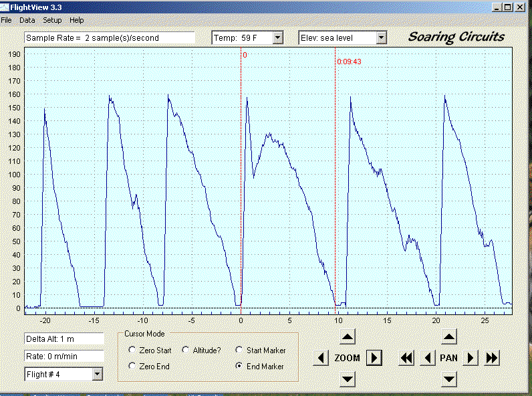This screenshot has height=396, width=532.
Task: Click the zoom down arrow button
Action: tap(348, 379)
